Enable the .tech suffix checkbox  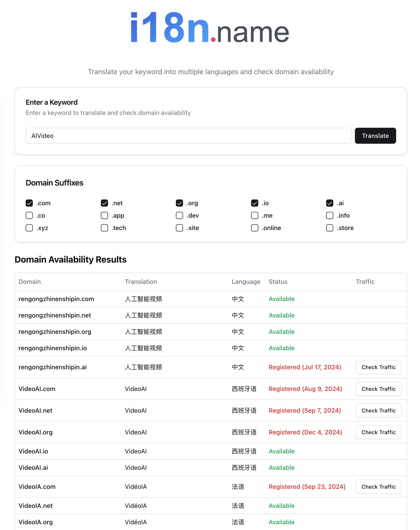click(x=104, y=228)
